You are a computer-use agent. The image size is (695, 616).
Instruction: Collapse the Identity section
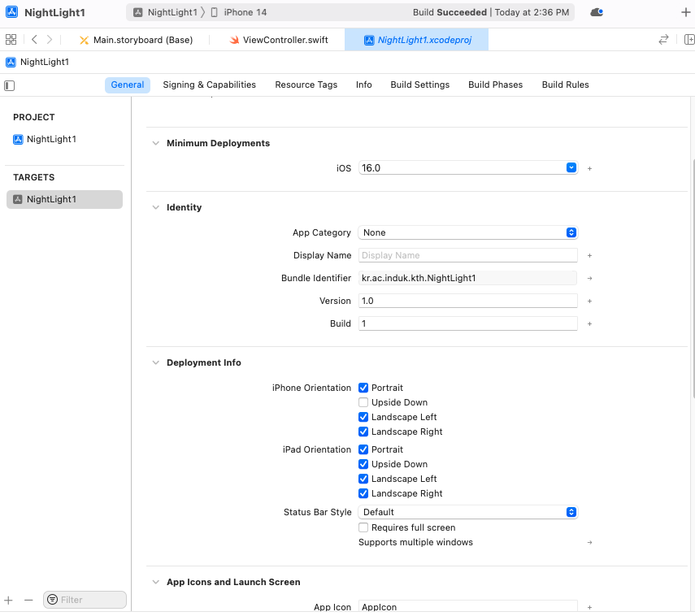click(155, 207)
